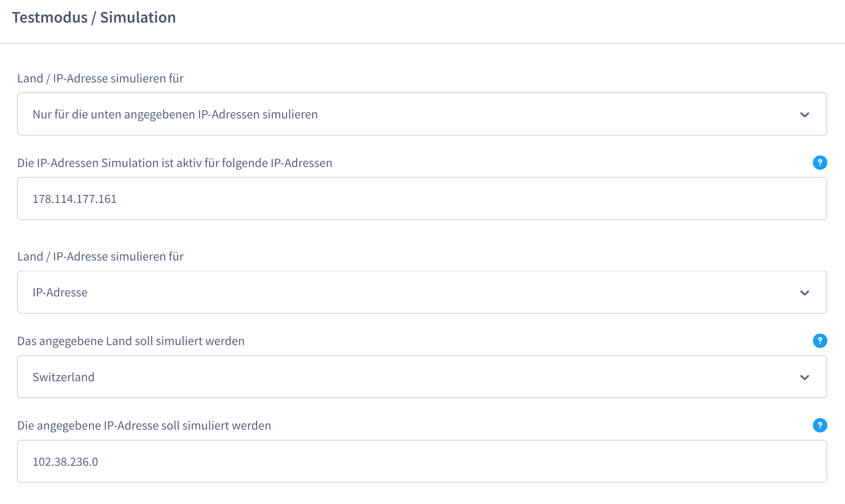Click the text 'Switzerland' in the country field
Viewport: 845px width, 504px height.
point(64,377)
